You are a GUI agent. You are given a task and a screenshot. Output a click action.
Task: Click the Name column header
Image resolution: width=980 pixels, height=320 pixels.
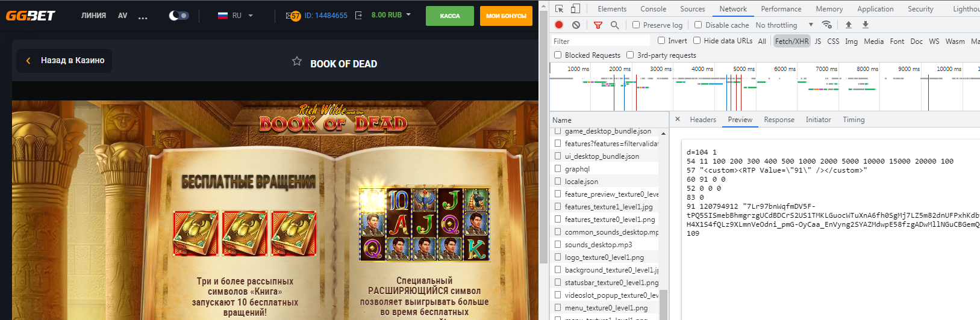click(608, 120)
